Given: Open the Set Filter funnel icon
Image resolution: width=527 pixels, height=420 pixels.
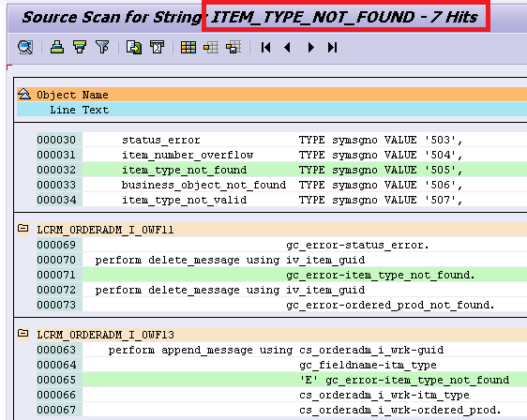Looking at the screenshot, I should tap(102, 48).
